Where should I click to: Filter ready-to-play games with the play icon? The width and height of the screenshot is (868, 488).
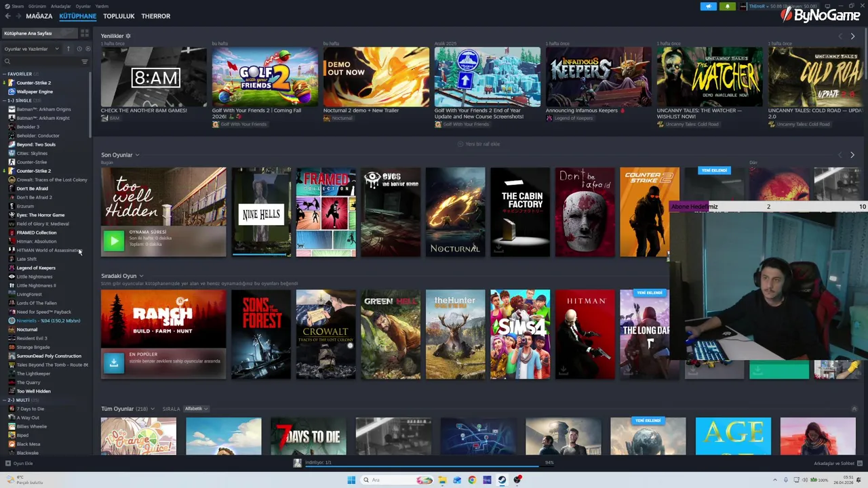pos(88,49)
